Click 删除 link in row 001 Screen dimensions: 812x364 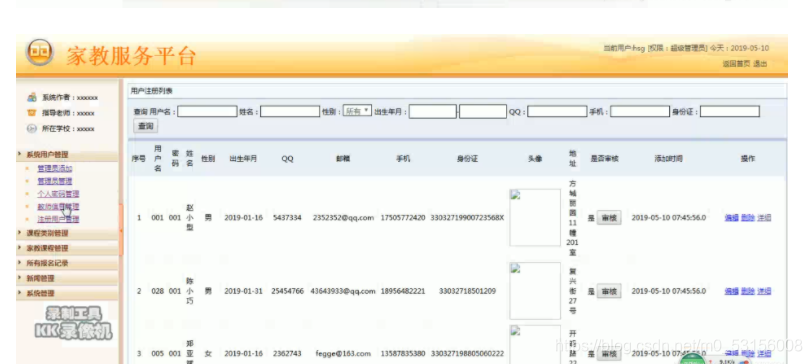point(747,218)
